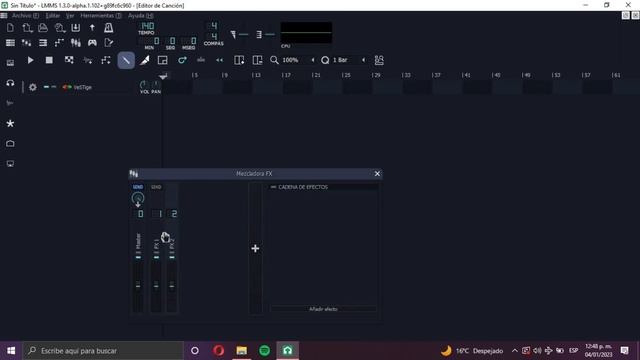The image size is (640, 360).
Task: Open the computer sidebar tab
Action: click(10, 164)
